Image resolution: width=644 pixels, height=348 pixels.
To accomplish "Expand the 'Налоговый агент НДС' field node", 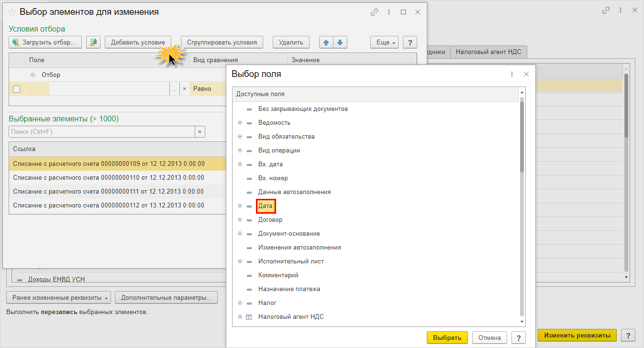I will (240, 317).
